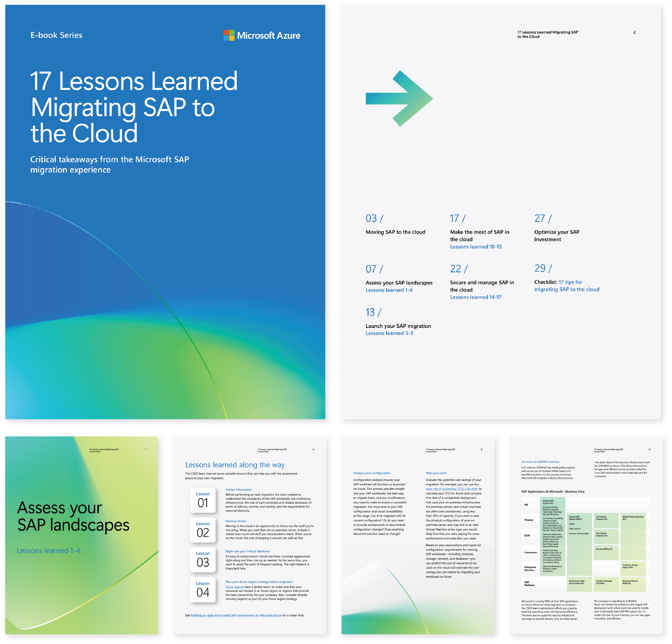The width and height of the screenshot is (672, 644).
Task: Click the 'Gather information' lesson heading
Action: (239, 490)
